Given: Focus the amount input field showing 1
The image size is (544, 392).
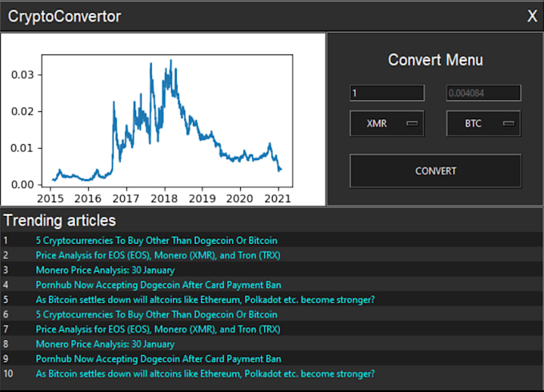Looking at the screenshot, I should (387, 93).
